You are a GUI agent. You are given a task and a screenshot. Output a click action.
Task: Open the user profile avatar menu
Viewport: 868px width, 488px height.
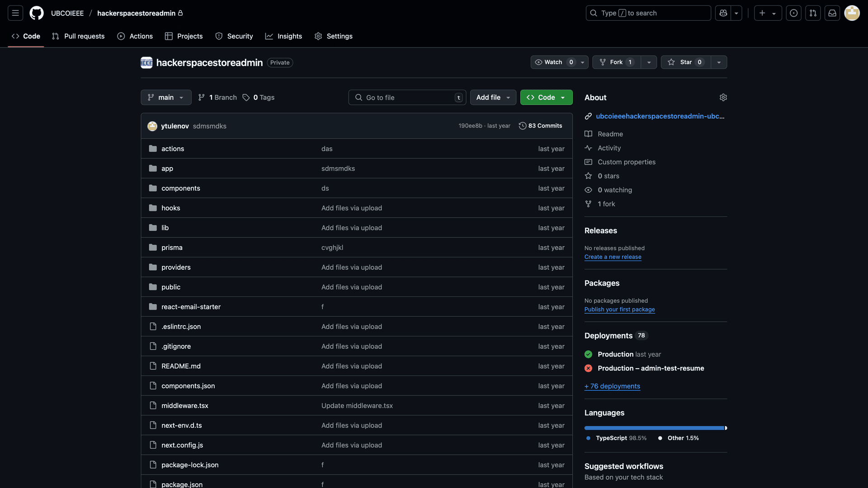tap(852, 13)
